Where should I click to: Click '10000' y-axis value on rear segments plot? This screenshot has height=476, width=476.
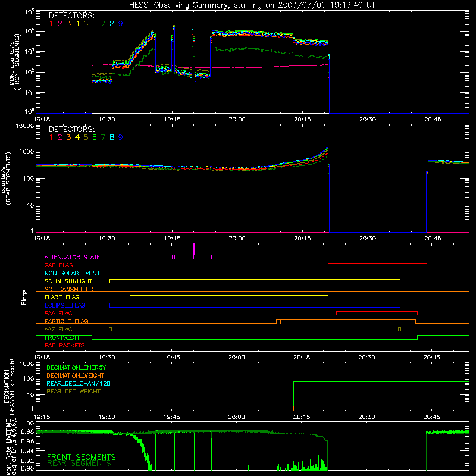tap(25, 126)
